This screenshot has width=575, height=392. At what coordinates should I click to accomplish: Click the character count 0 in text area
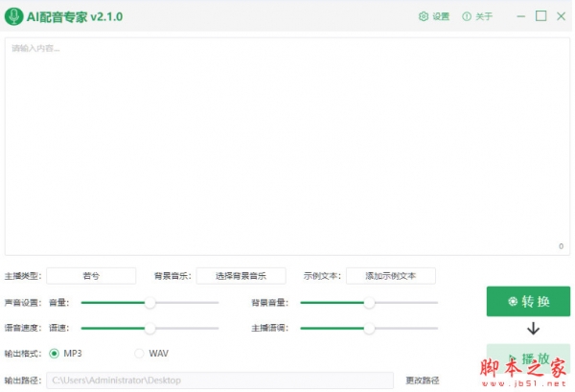[x=561, y=246]
